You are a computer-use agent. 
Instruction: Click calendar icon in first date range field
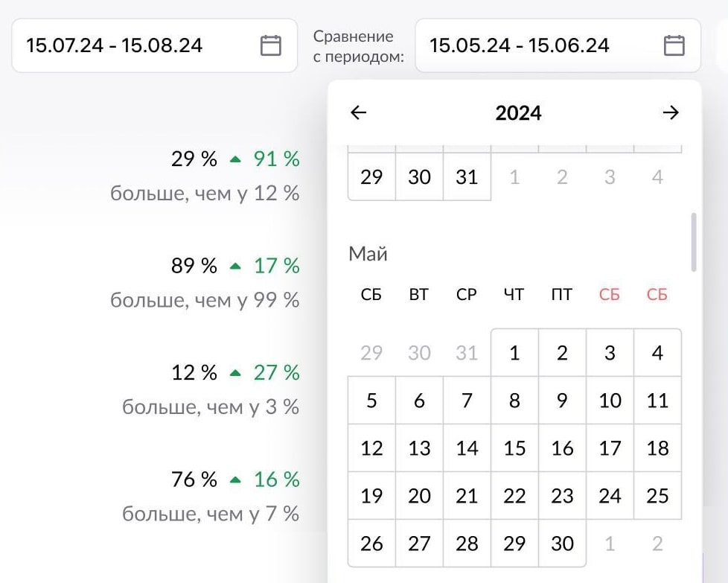(x=271, y=45)
